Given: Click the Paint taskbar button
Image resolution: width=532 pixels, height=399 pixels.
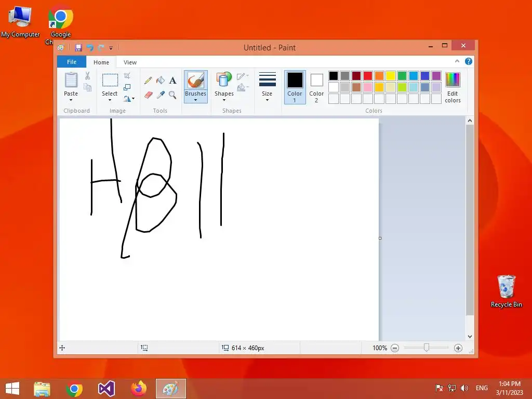Looking at the screenshot, I should (170, 389).
